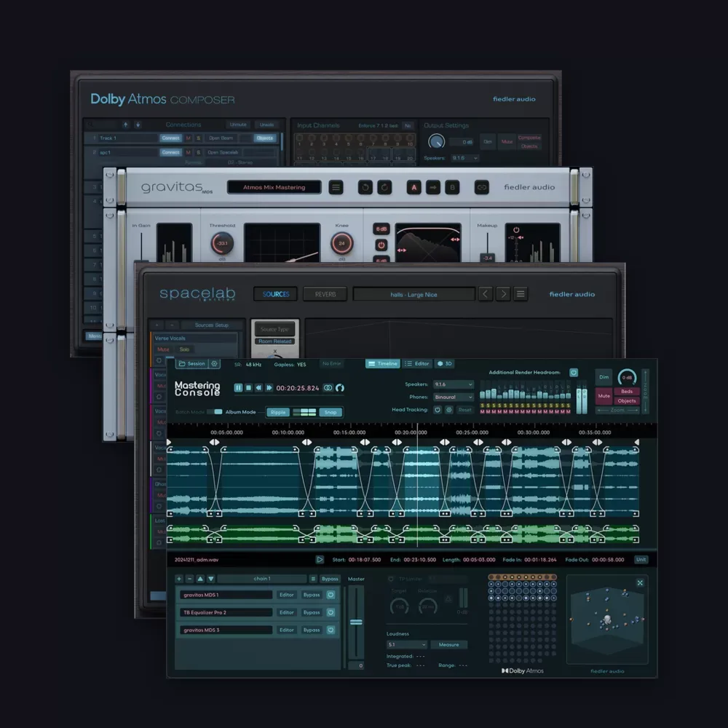Click the fast-forward button in Mastering Console

coord(269,388)
